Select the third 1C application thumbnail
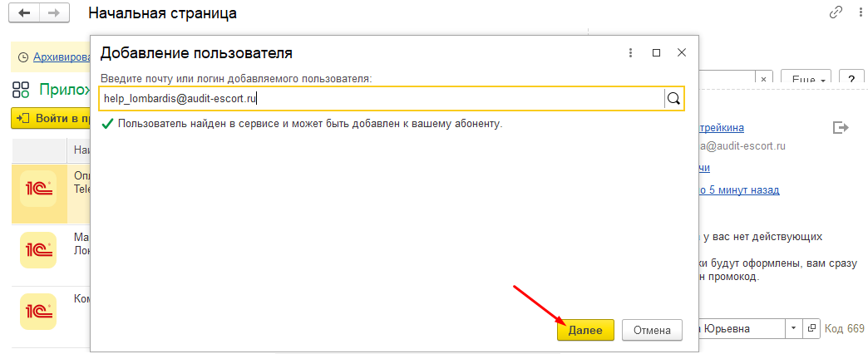 tap(38, 310)
